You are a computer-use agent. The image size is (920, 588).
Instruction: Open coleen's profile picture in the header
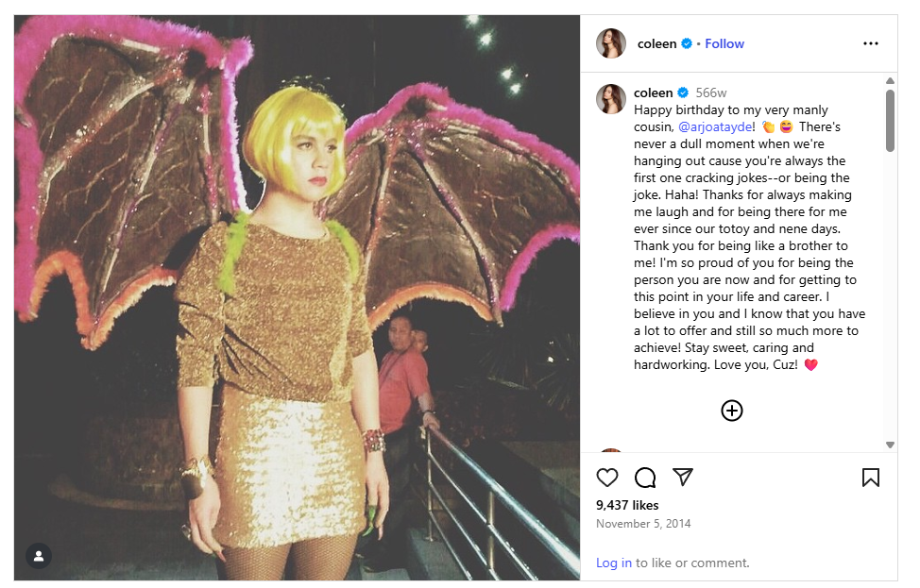(x=611, y=43)
